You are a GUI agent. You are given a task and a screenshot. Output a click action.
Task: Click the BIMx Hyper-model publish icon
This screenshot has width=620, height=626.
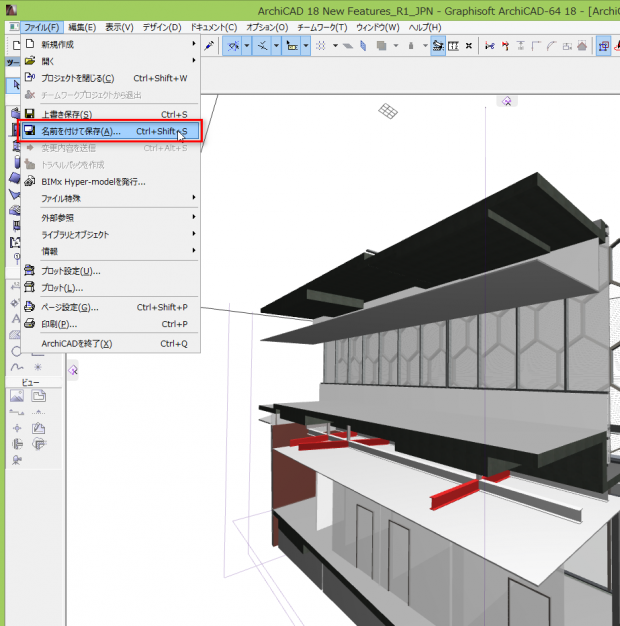[29, 181]
